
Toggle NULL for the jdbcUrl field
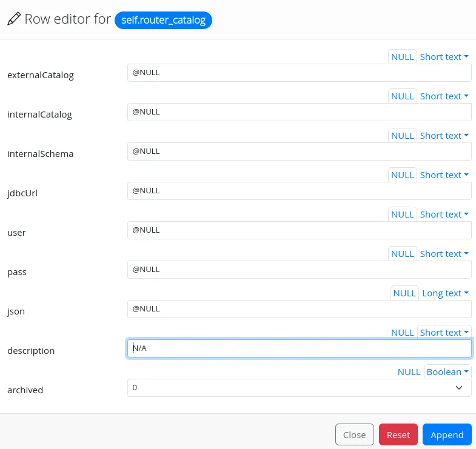click(x=402, y=175)
